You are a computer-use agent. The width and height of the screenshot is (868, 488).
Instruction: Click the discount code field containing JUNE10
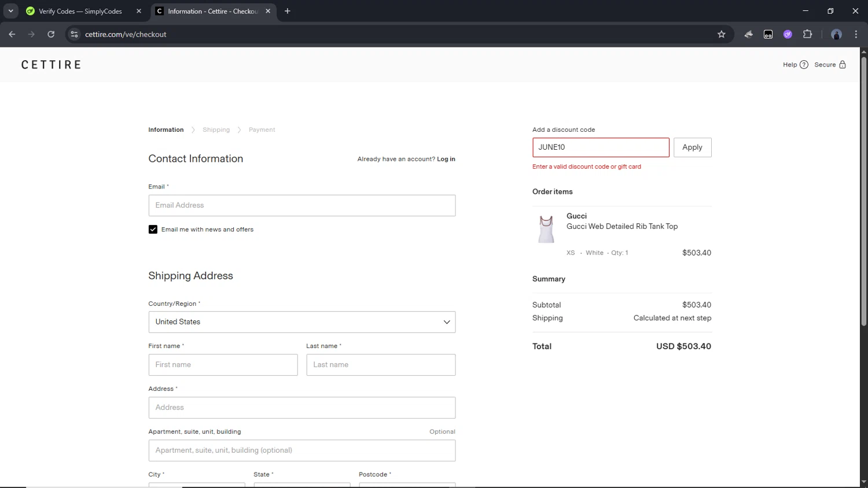coord(601,147)
